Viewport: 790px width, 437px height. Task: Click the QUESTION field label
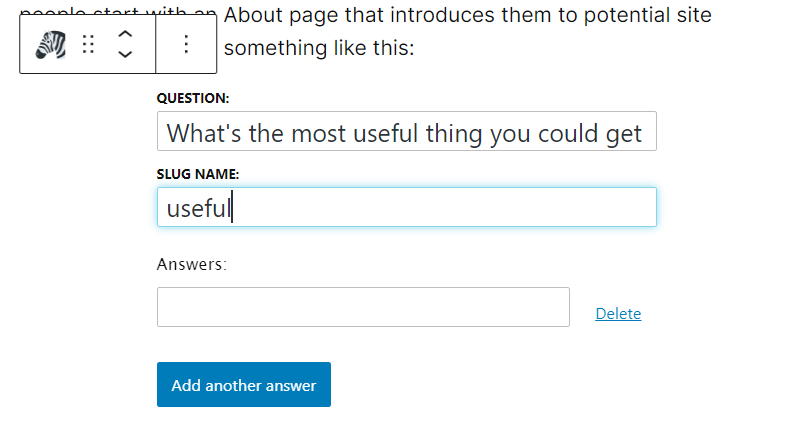[193, 98]
